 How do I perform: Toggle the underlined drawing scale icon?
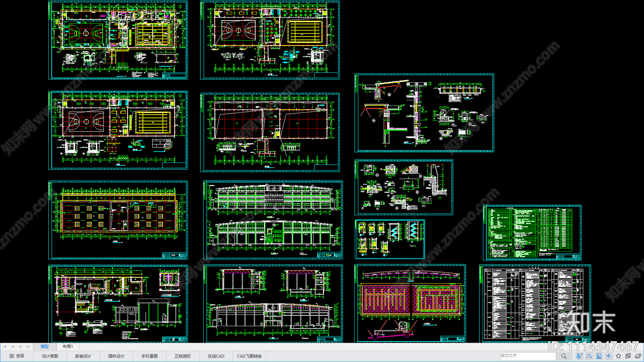tap(599, 356)
